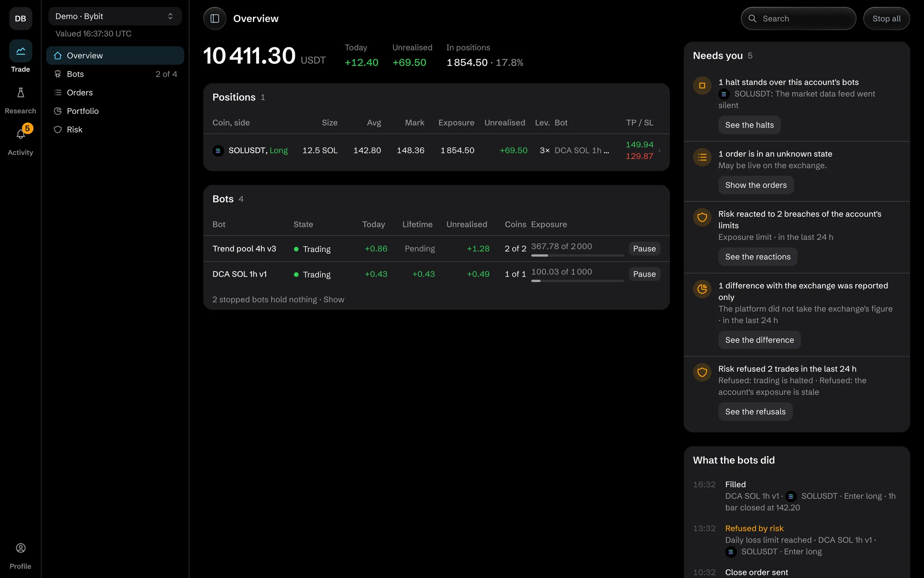The height and width of the screenshot is (578, 924).
Task: Click the DCA SOL 1h bot link in Positions
Action: click(x=582, y=151)
